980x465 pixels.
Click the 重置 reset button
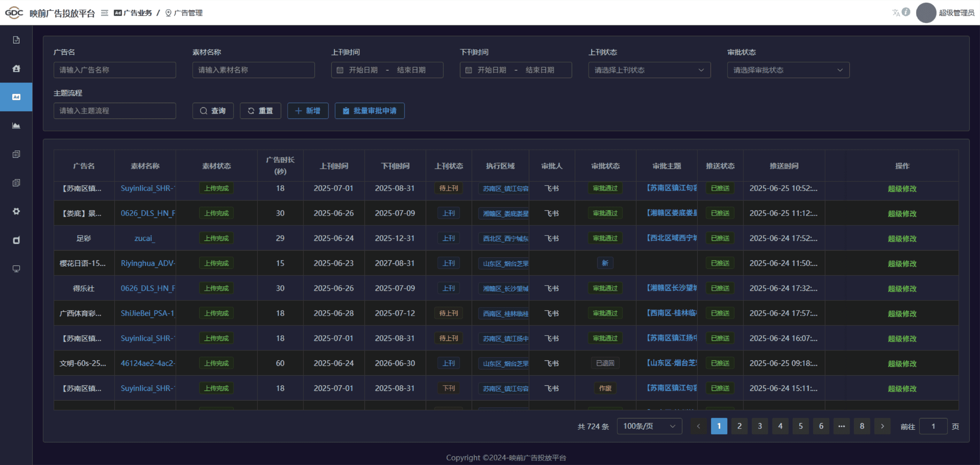click(x=260, y=111)
